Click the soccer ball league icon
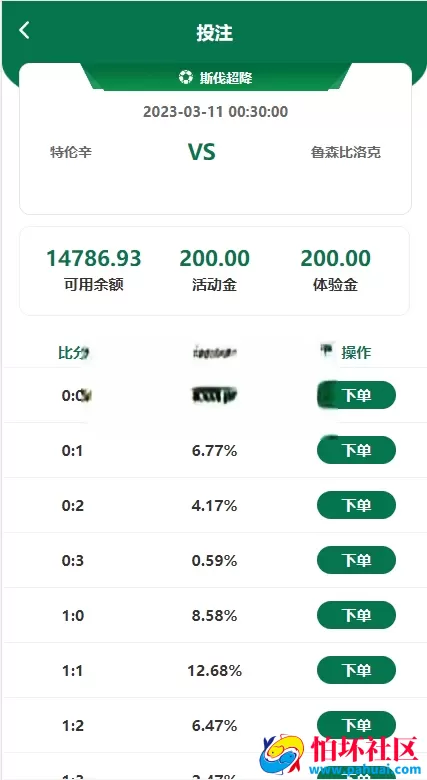 tap(186, 78)
